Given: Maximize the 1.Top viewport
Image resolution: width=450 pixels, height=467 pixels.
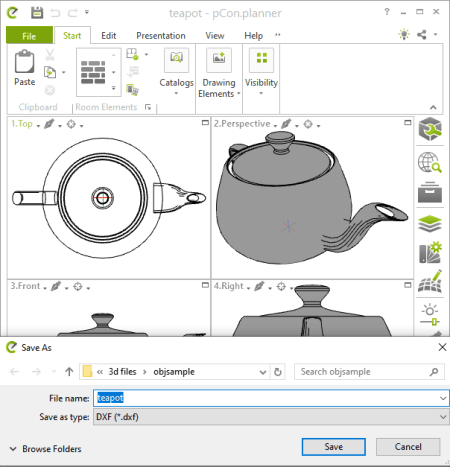Looking at the screenshot, I should (x=205, y=123).
